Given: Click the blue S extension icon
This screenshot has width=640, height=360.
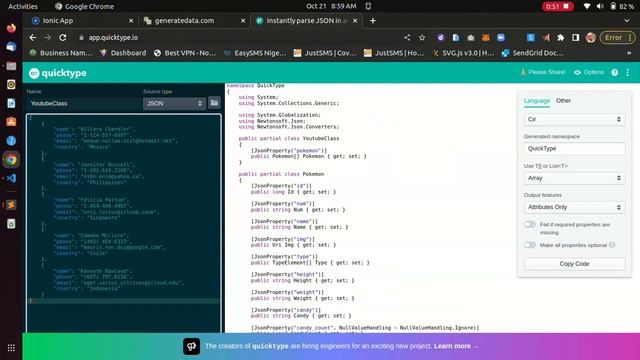Looking at the screenshot, I should [x=531, y=38].
